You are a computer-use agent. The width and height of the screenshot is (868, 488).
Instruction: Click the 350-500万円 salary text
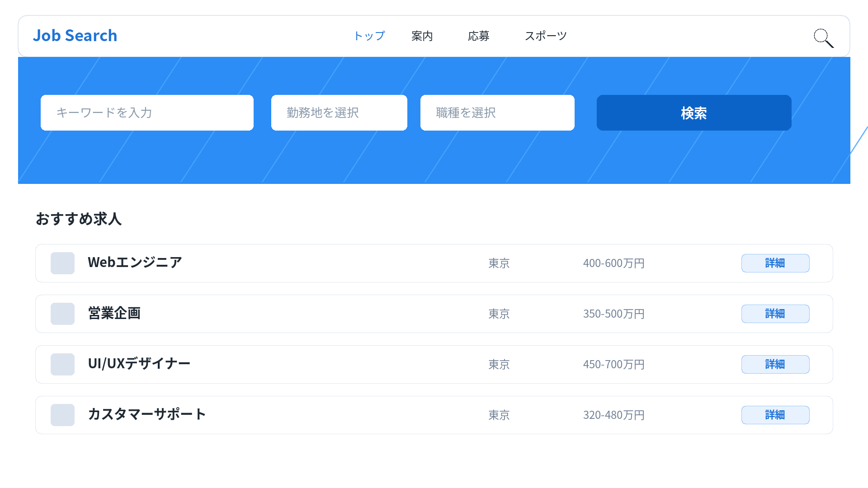[614, 314]
